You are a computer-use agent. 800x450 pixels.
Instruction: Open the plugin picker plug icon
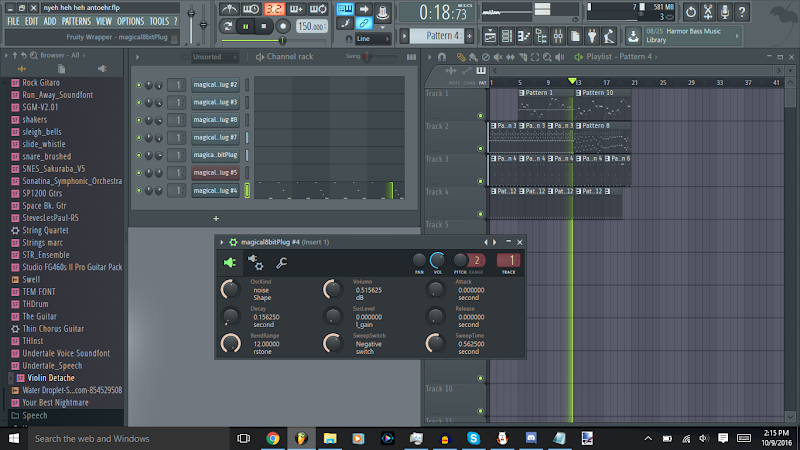(x=592, y=36)
